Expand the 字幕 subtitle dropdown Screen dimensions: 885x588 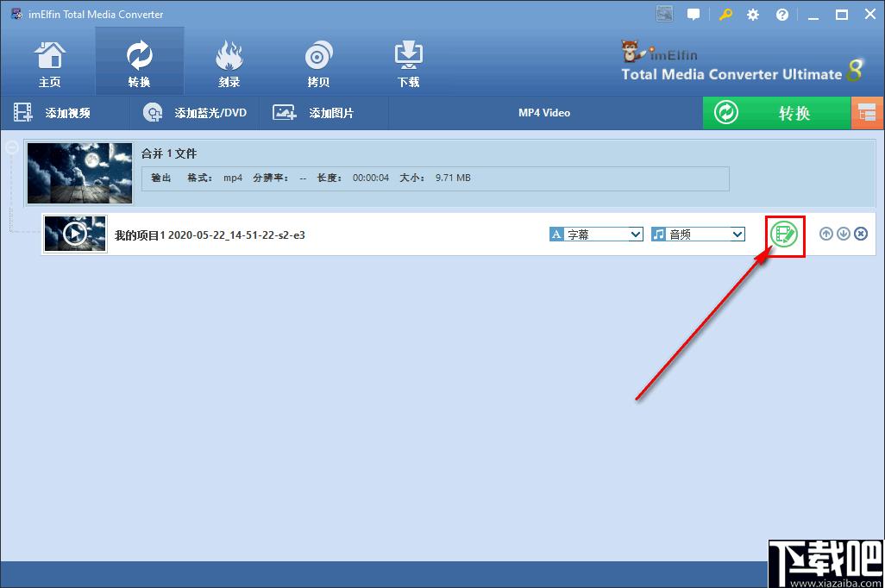636,234
